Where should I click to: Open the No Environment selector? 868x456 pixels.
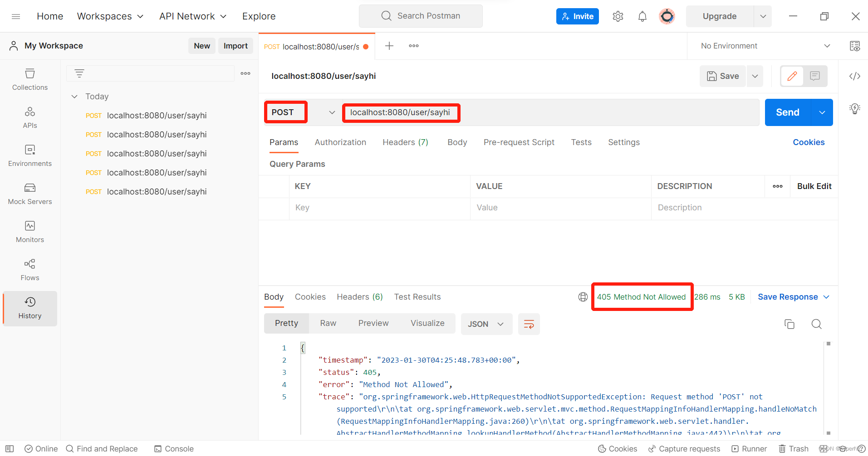765,46
